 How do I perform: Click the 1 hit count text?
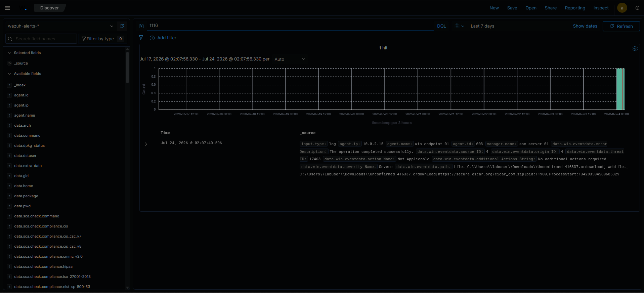coord(383,48)
